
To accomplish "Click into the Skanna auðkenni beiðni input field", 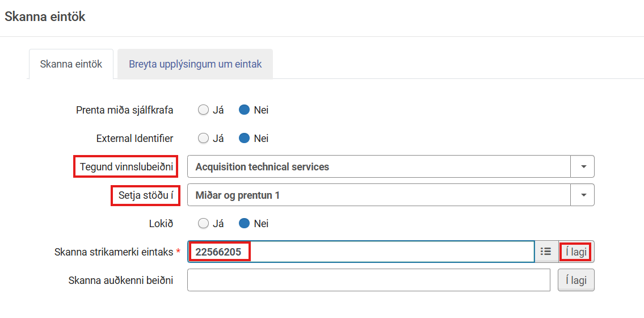I will (x=368, y=280).
